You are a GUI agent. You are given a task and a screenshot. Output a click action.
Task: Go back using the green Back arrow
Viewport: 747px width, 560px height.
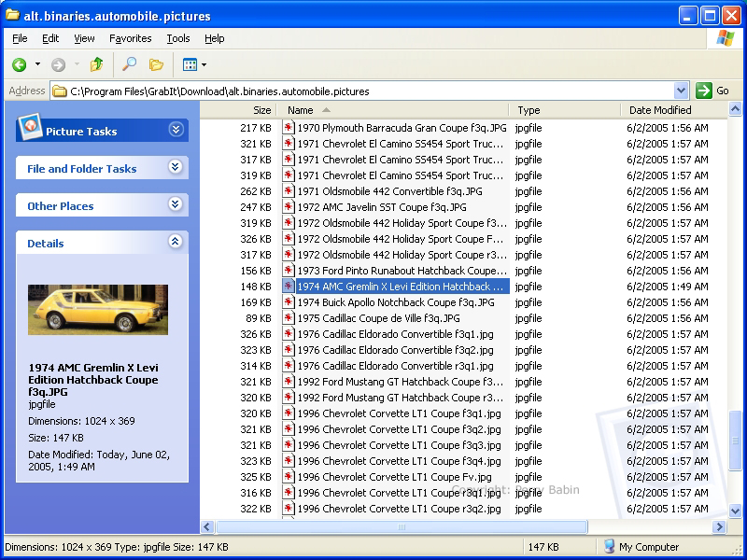(20, 64)
